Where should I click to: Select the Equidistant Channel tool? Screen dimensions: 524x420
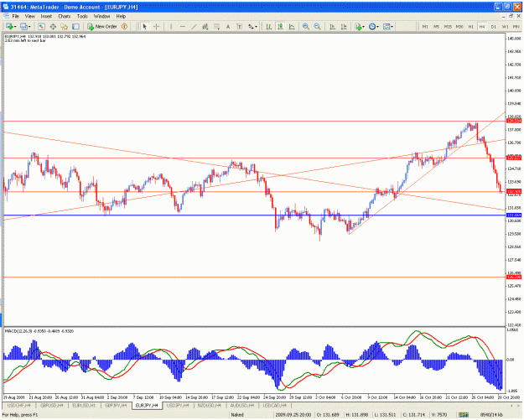(205, 26)
